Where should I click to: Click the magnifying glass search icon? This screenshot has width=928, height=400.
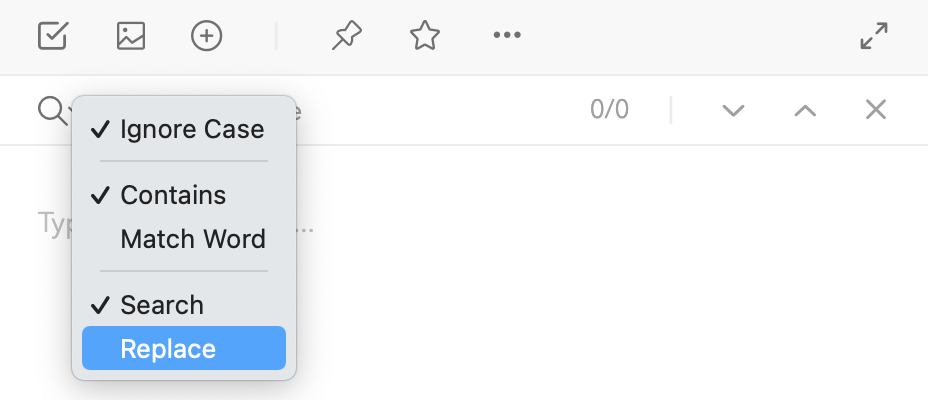[52, 110]
